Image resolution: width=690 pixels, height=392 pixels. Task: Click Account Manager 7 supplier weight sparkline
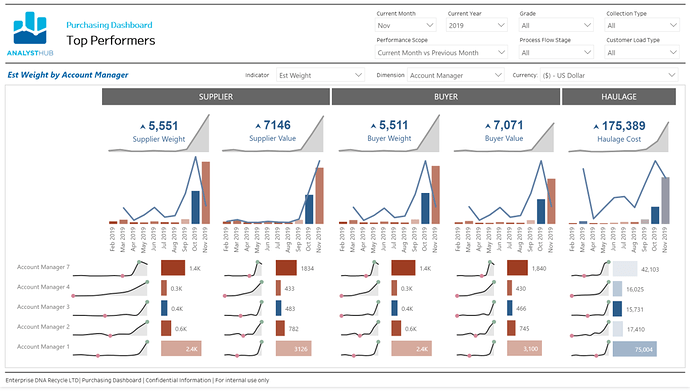coord(110,269)
